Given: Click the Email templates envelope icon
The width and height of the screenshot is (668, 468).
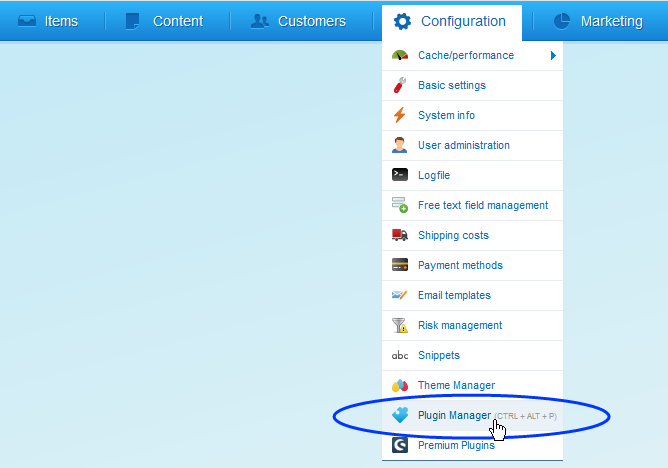Looking at the screenshot, I should (400, 295).
